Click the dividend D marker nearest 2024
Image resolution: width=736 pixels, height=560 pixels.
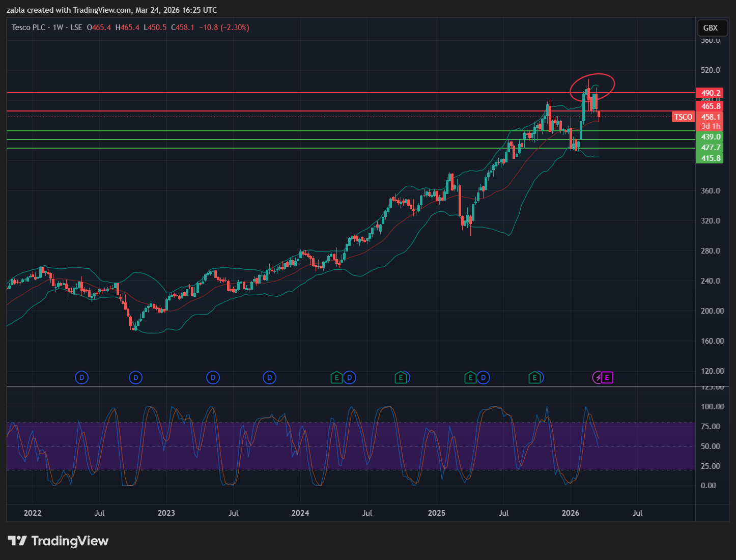click(x=269, y=378)
